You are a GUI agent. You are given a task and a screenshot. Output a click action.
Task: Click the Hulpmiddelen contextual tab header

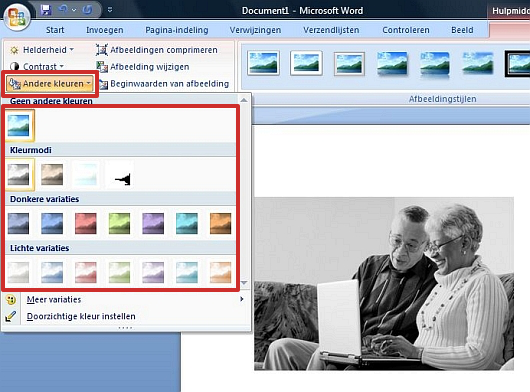pos(509,11)
